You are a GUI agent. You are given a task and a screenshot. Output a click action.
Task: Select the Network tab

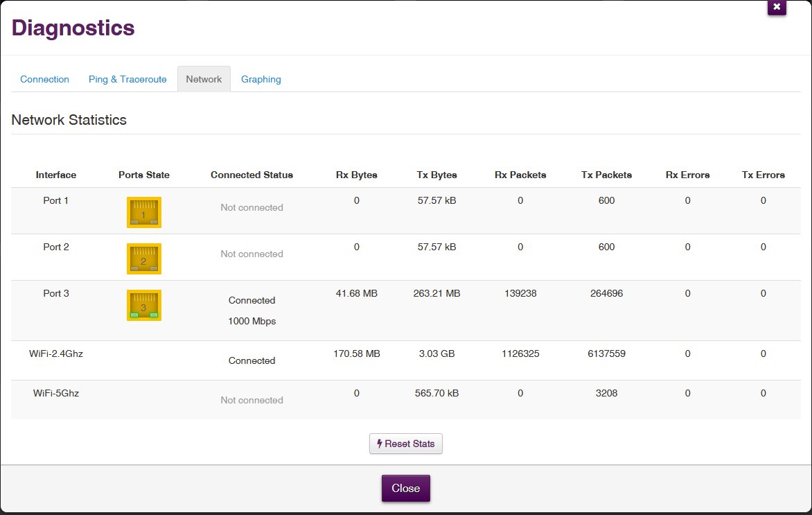tap(204, 79)
